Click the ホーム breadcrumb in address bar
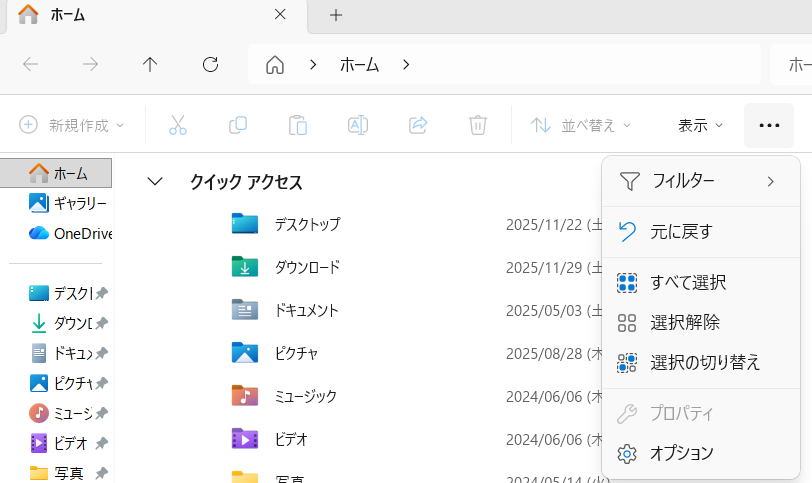The image size is (812, 483). tap(359, 65)
